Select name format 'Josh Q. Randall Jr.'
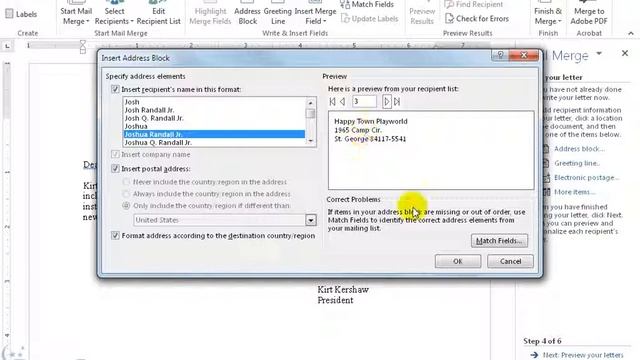 (214, 118)
